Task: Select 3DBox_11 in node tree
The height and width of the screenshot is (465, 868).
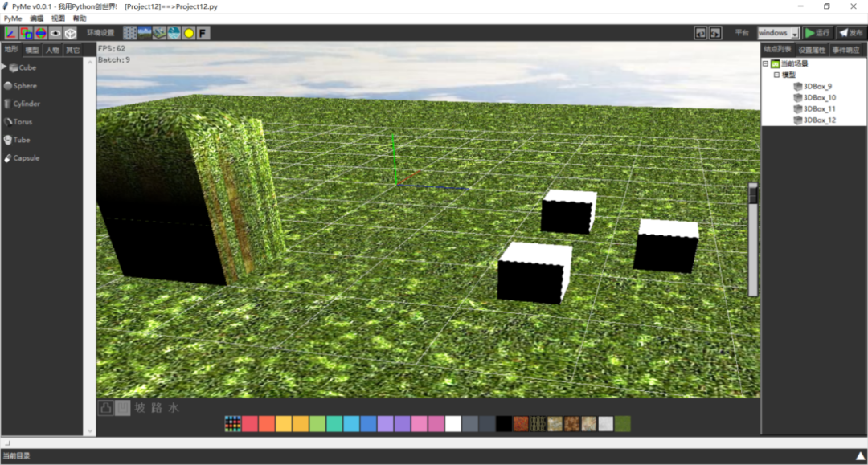Action: 815,109
